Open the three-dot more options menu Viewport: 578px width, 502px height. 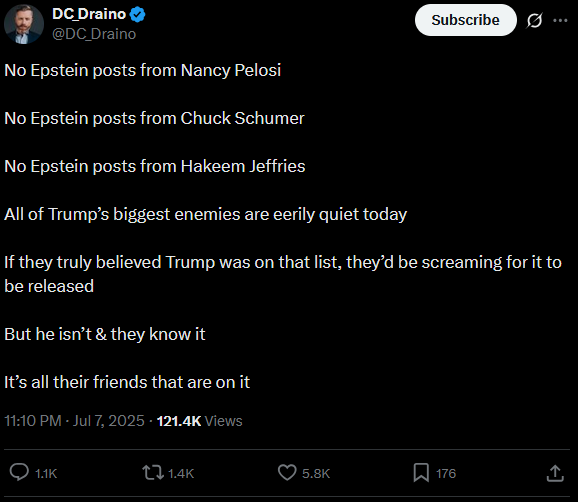coord(560,20)
